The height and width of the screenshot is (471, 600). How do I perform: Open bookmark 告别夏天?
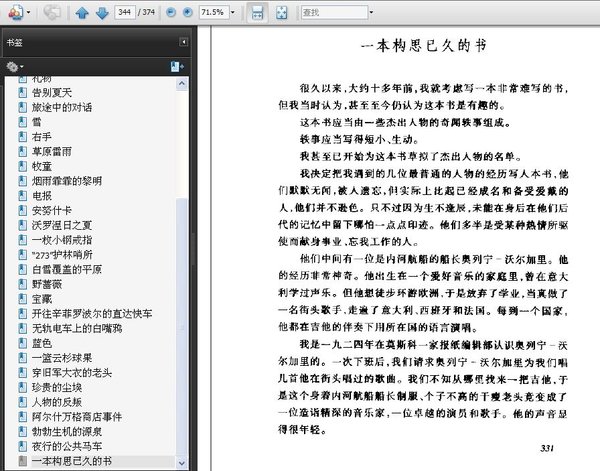52,93
